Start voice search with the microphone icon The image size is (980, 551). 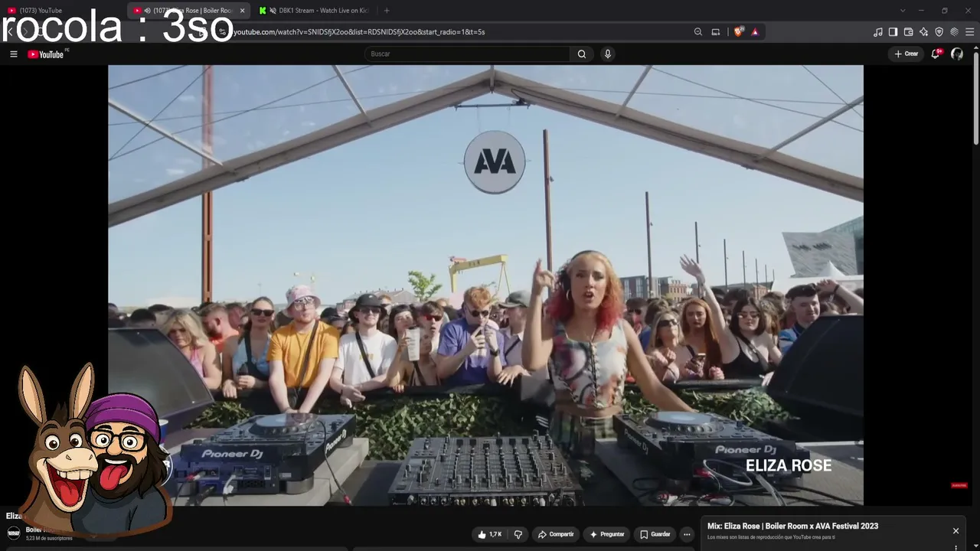(x=607, y=54)
